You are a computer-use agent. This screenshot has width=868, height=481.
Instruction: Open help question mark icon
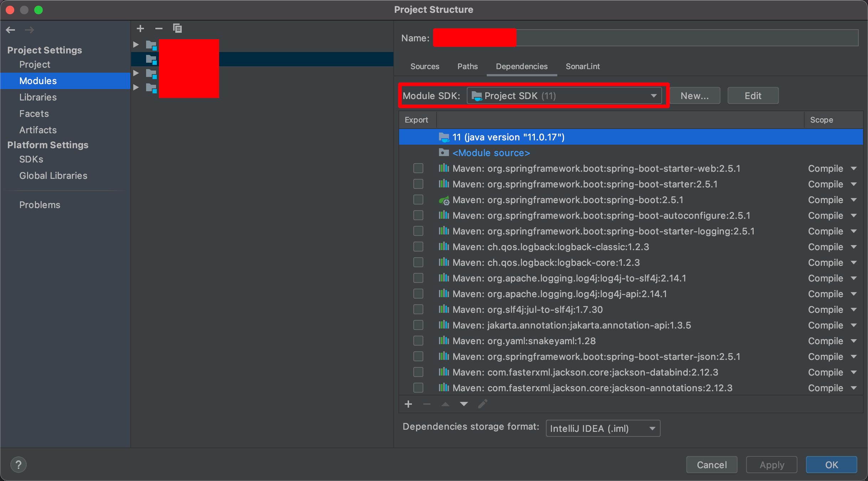click(x=19, y=465)
